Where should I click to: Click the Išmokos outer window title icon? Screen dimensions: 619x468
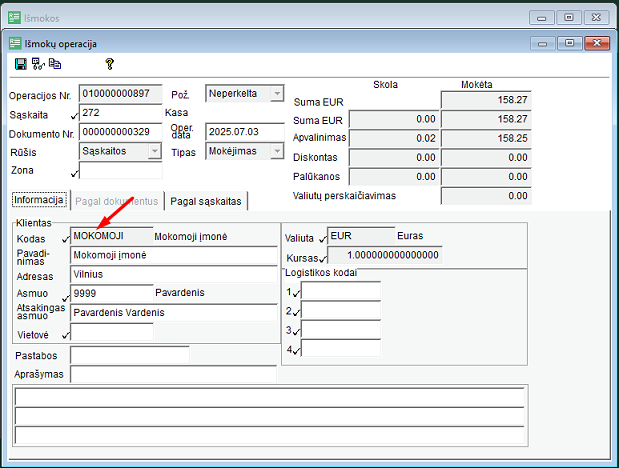click(x=14, y=18)
